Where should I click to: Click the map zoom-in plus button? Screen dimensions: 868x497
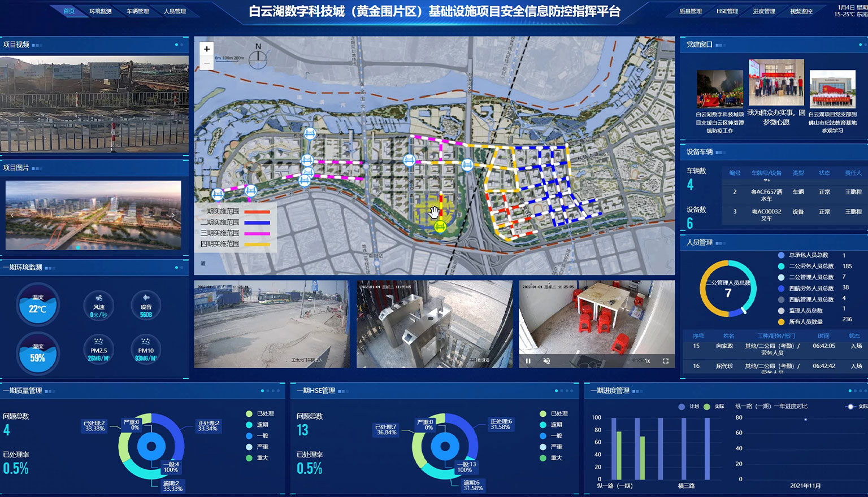coord(207,49)
